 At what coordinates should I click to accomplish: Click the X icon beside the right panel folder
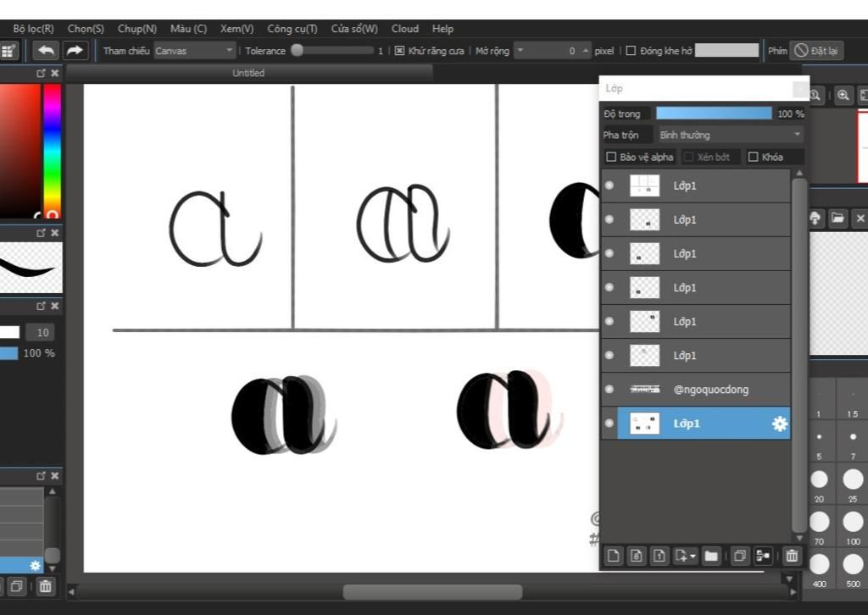tap(860, 218)
